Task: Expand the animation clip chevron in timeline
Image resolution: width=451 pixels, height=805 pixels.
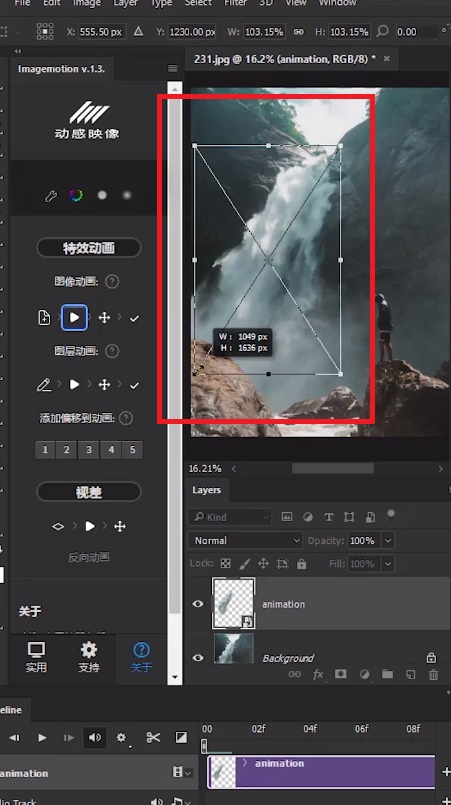Action: pos(245,763)
